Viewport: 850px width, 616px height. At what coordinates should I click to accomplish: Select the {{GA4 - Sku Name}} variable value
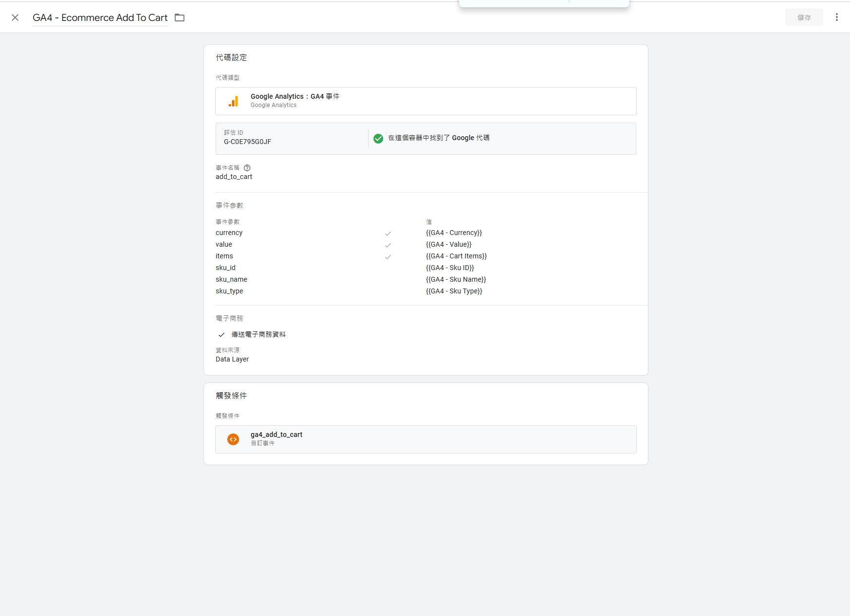pos(456,280)
